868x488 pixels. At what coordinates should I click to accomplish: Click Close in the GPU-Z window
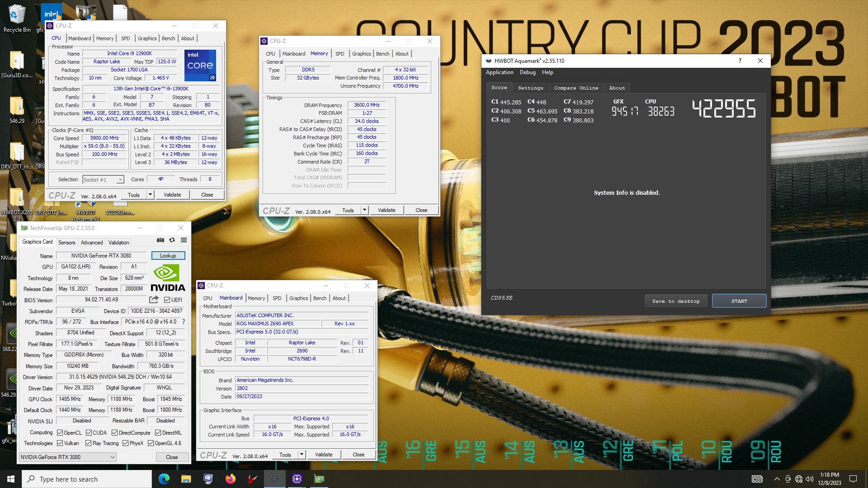click(172, 457)
